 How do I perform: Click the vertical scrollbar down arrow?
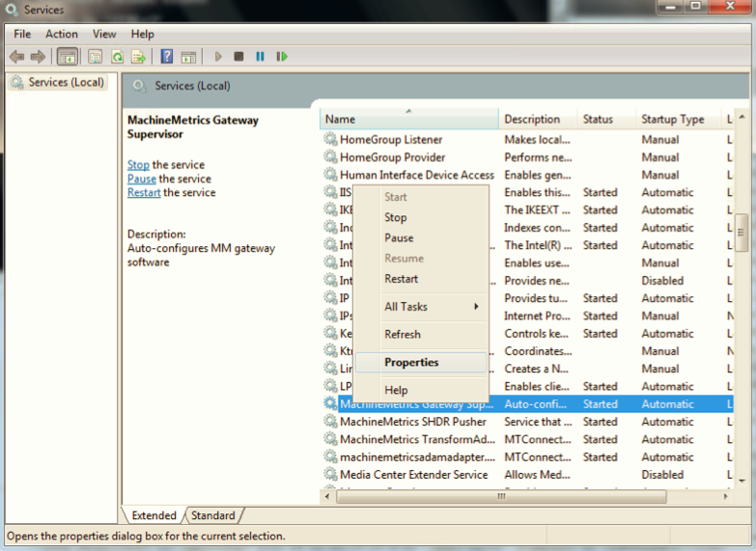pyautogui.click(x=742, y=481)
